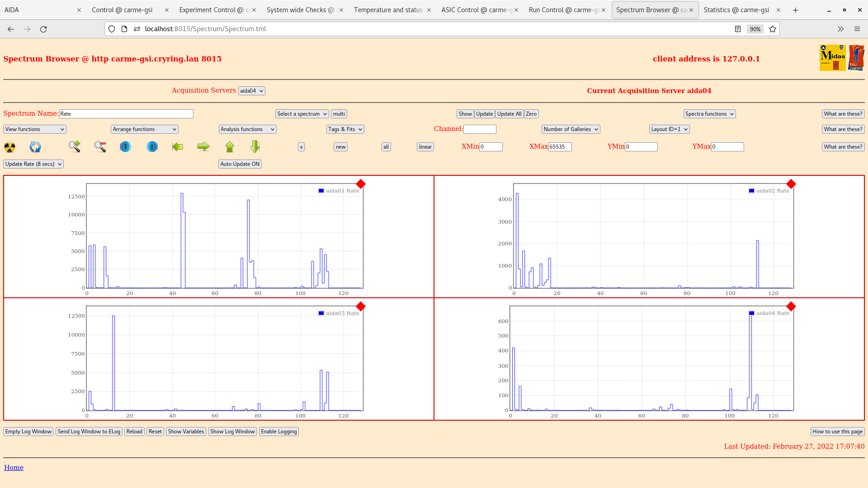Click the blue double-up arrow icon

pos(152,146)
